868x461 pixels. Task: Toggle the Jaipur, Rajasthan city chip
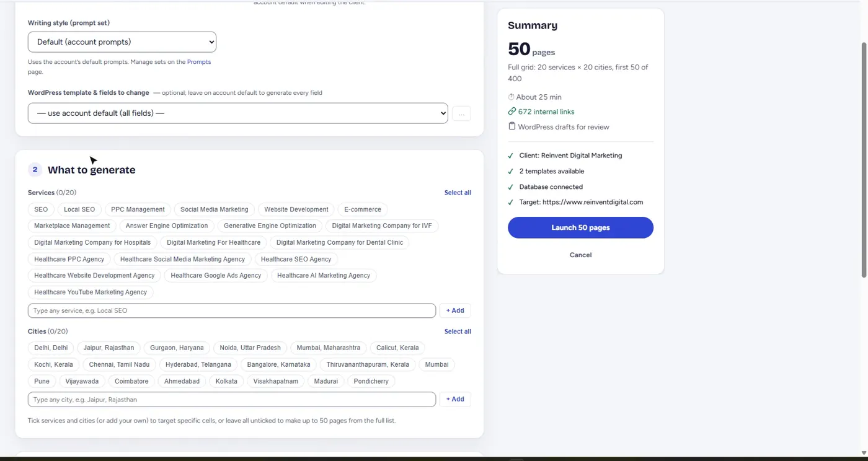click(109, 348)
